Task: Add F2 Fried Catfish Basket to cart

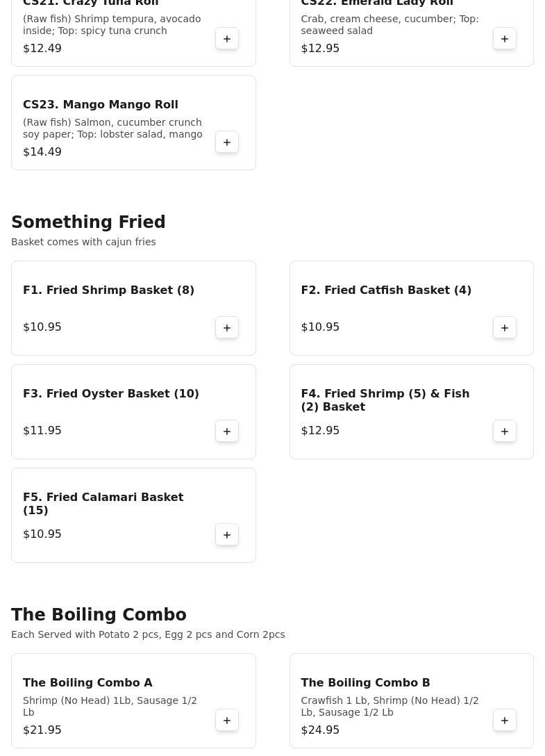Action: coord(505,328)
